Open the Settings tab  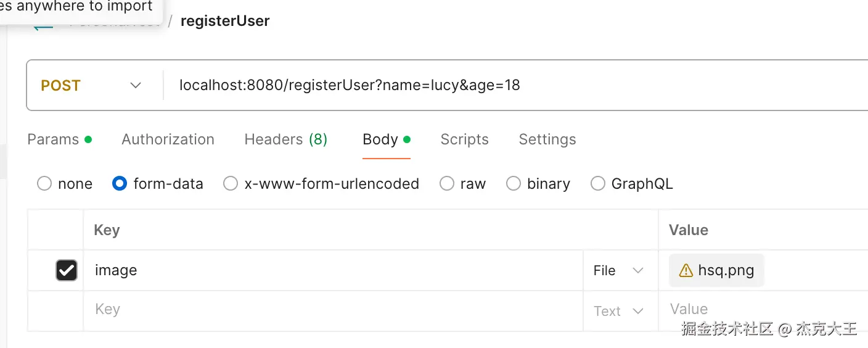[547, 139]
